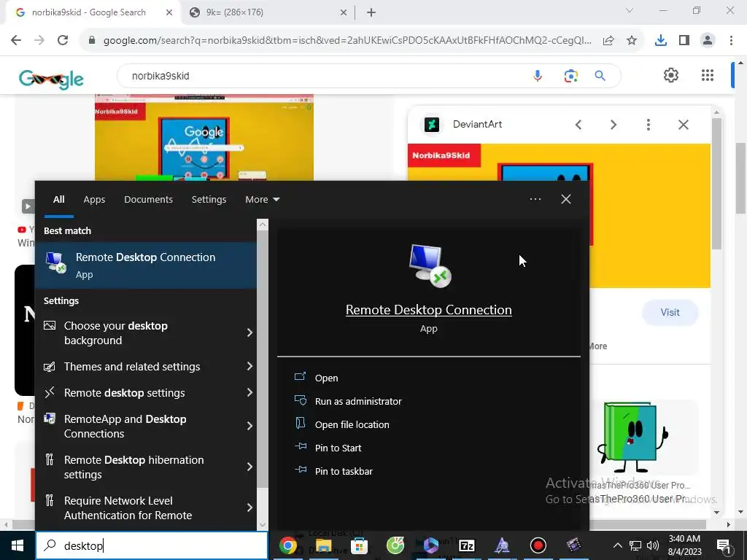Expand Themes and related settings chevron
This screenshot has width=747, height=560.
pyautogui.click(x=249, y=366)
